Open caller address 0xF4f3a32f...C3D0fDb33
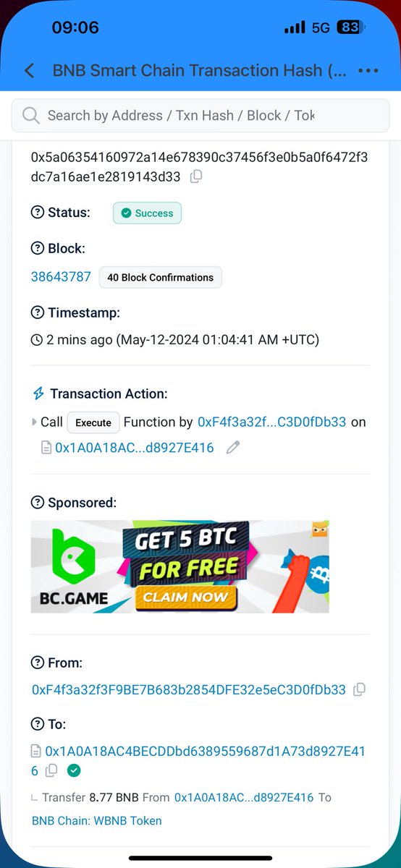This screenshot has width=401, height=868. pos(272,422)
